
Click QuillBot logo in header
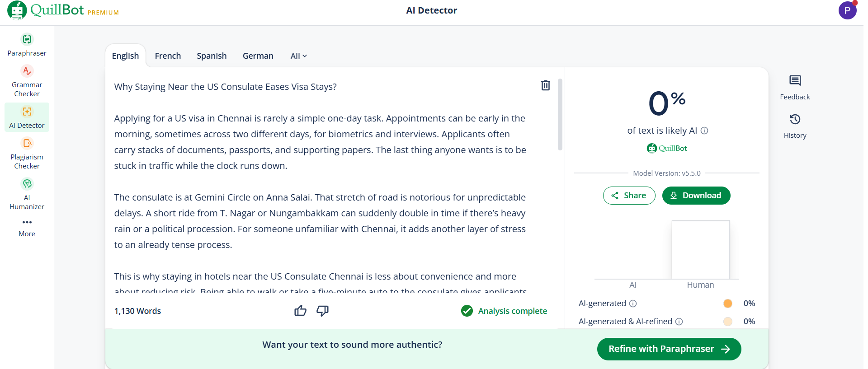point(46,10)
